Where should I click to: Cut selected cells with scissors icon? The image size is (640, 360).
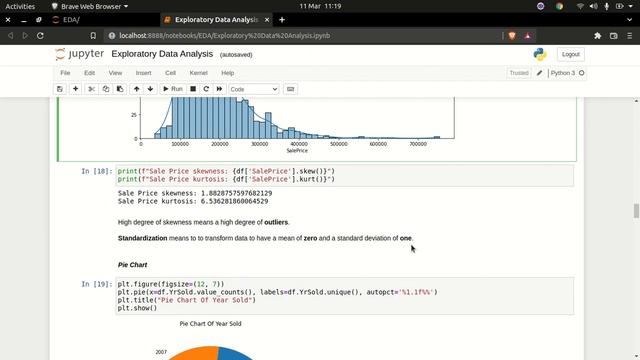tap(91, 89)
